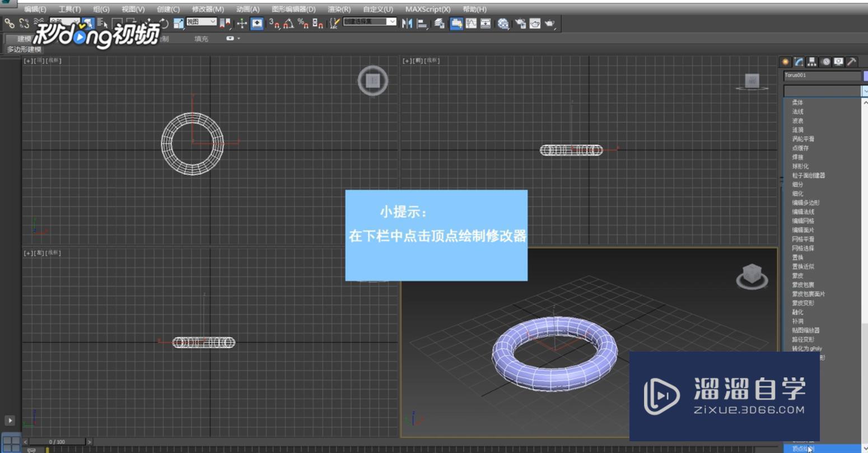Click the Bind to Space Warp icon
Screen dimensions: 868x453
coord(39,22)
